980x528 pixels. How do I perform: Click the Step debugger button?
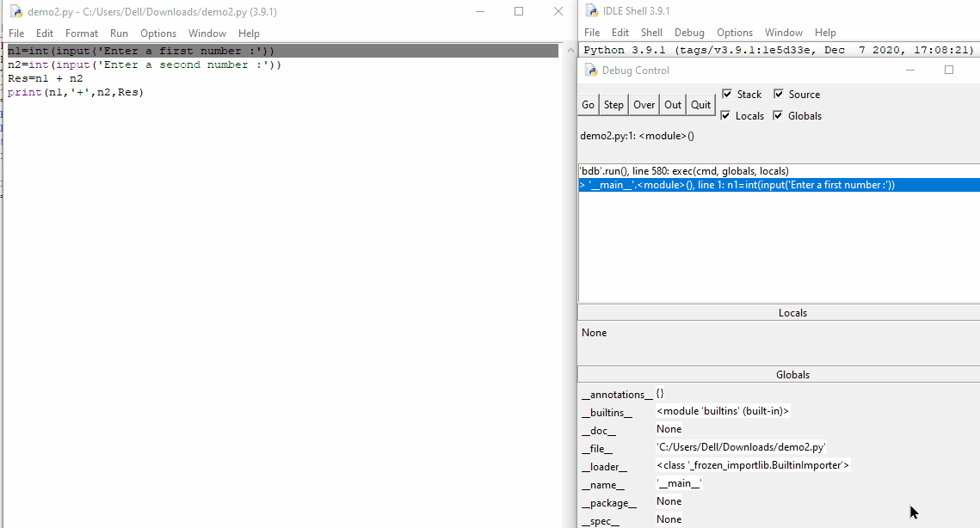[613, 105]
